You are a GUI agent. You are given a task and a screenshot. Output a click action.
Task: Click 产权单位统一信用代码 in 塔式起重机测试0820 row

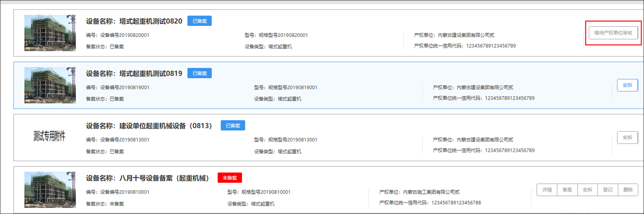pos(465,46)
